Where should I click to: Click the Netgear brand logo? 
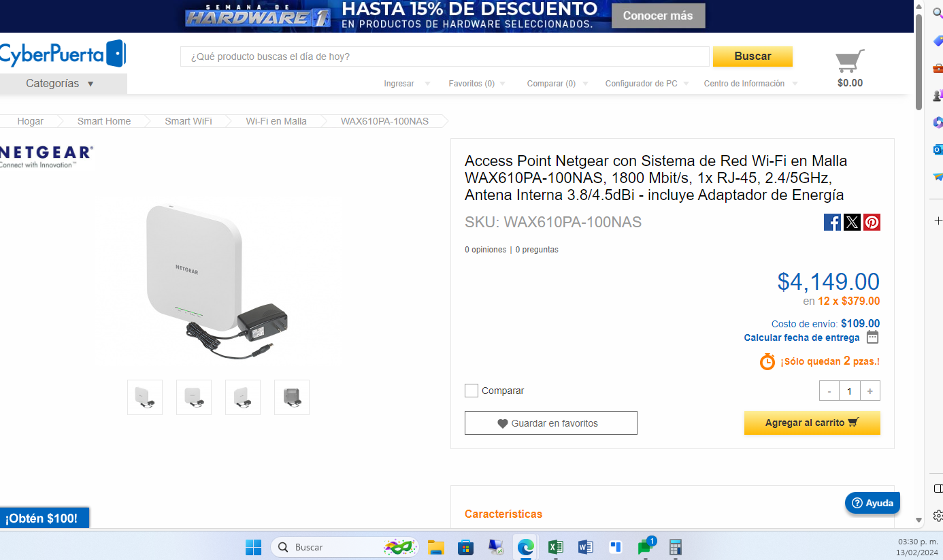click(46, 156)
